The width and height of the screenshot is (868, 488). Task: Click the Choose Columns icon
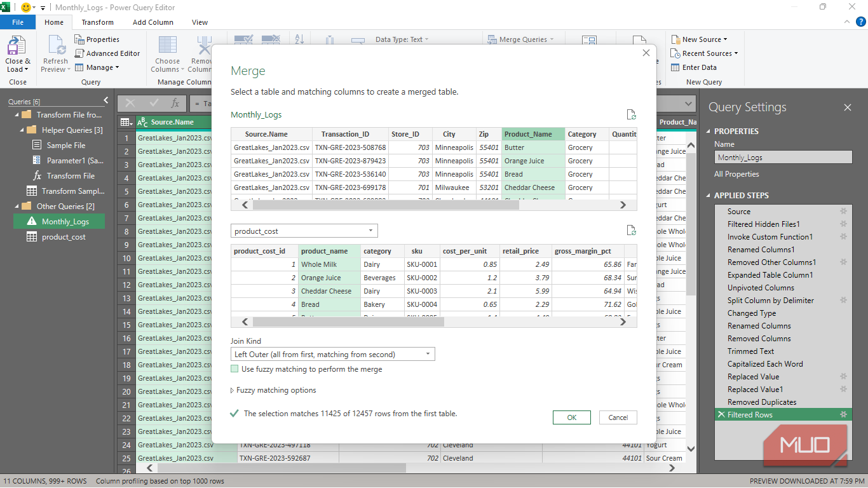[168, 46]
